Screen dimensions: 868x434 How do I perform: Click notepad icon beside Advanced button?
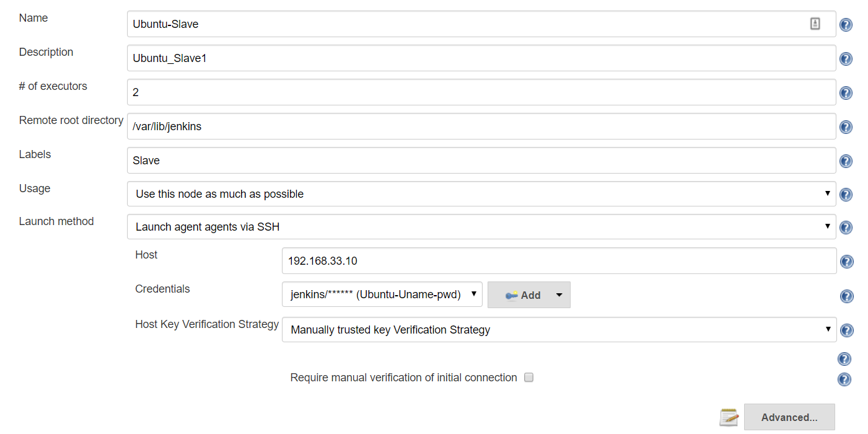[x=729, y=418]
